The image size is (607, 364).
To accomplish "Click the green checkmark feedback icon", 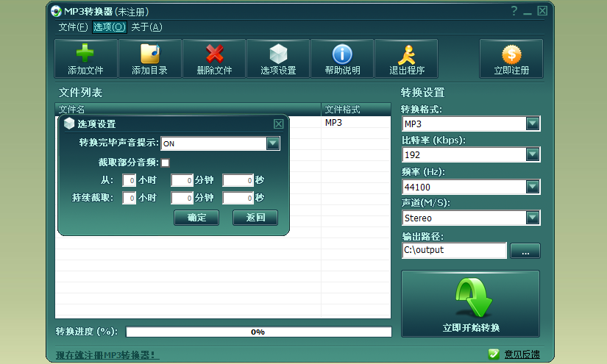I will 494,354.
